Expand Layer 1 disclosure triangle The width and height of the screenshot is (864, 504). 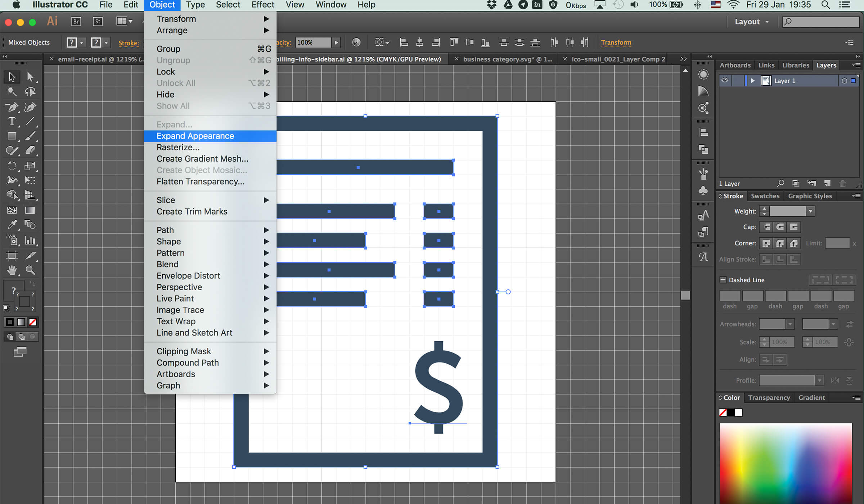(753, 81)
